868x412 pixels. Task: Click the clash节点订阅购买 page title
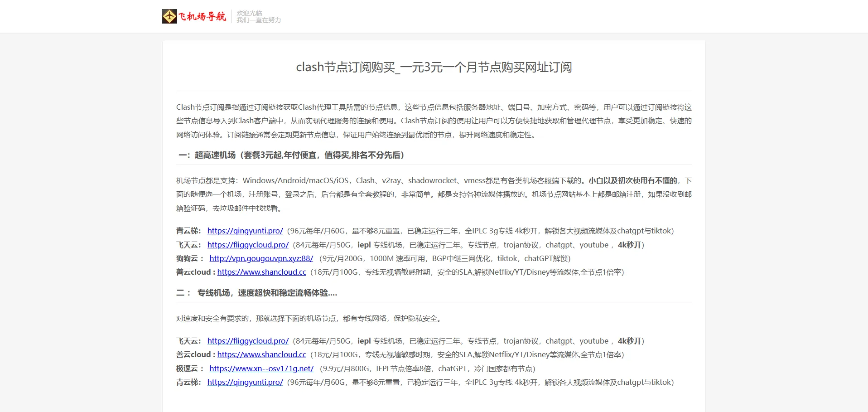(x=434, y=68)
